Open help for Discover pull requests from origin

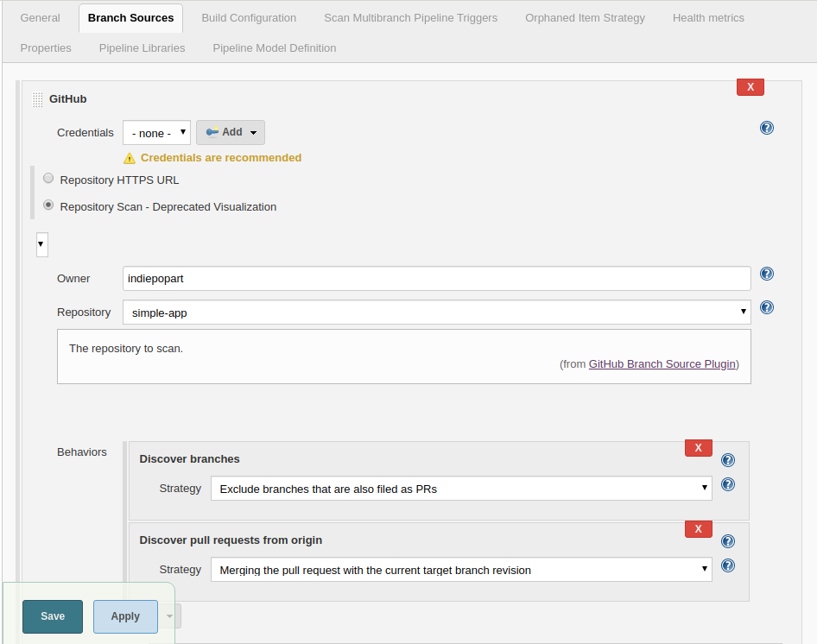pyautogui.click(x=728, y=541)
